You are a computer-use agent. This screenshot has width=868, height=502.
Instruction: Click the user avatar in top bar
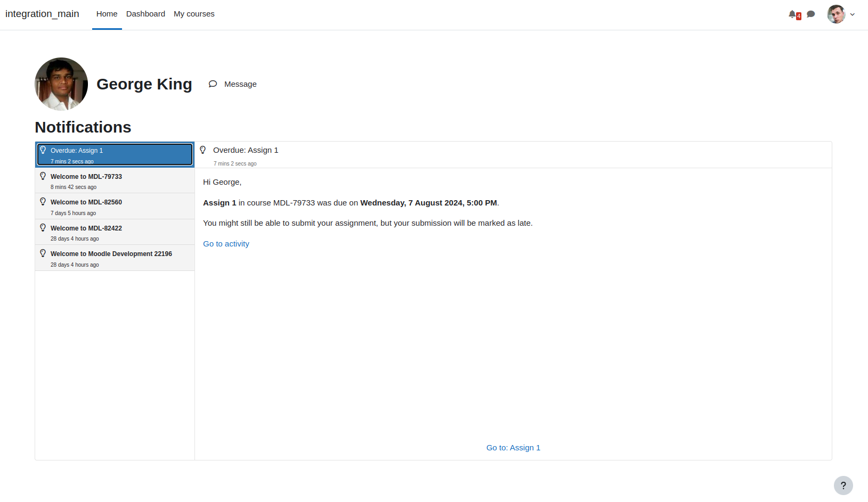[x=836, y=14]
